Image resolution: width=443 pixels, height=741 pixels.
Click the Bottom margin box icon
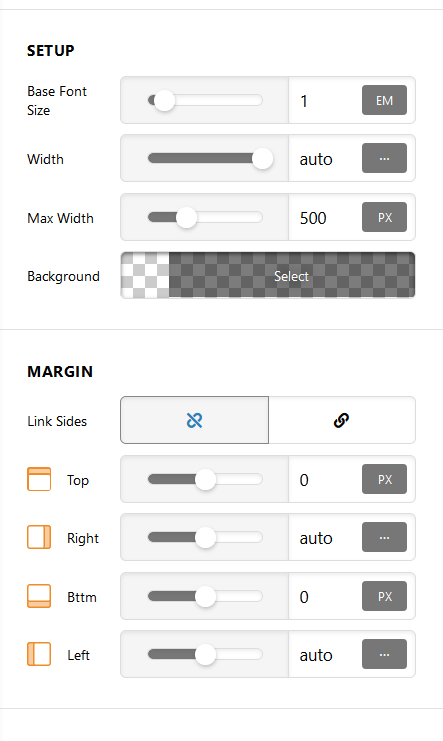click(x=39, y=596)
